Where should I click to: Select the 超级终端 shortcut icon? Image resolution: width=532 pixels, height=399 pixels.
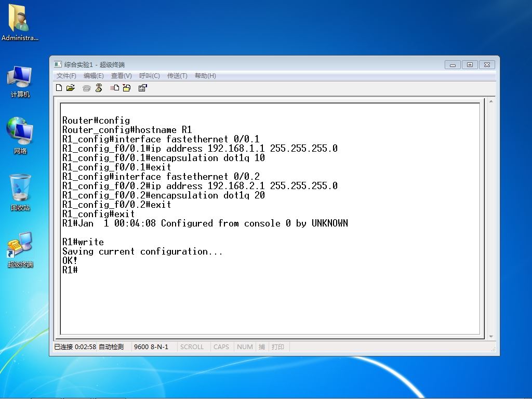coord(20,250)
